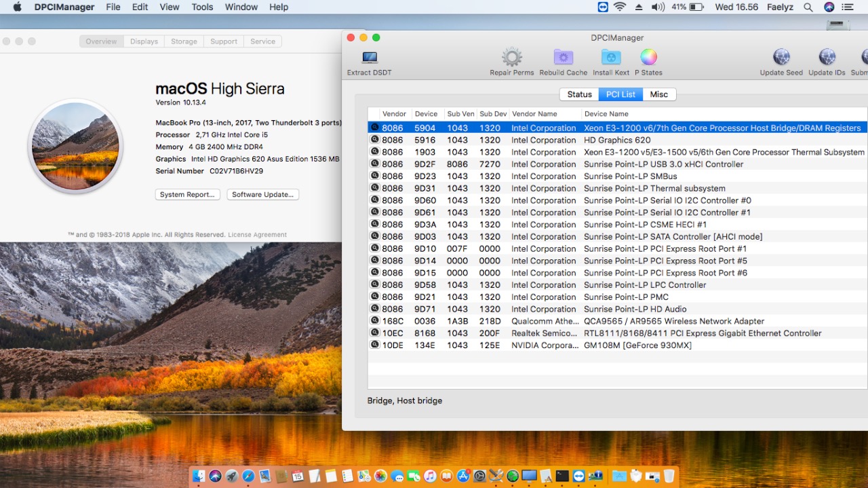The width and height of the screenshot is (868, 488).
Task: Click the eject icon in menu bar
Action: point(638,7)
